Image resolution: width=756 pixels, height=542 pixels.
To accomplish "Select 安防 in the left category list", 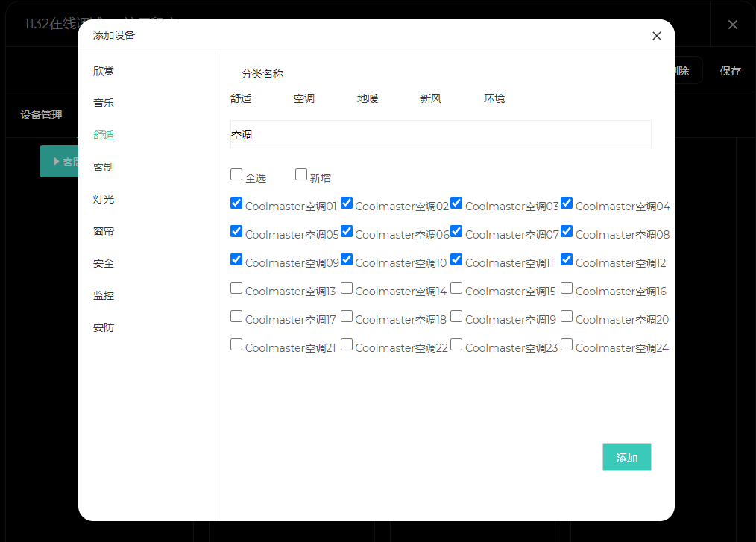I will (104, 327).
